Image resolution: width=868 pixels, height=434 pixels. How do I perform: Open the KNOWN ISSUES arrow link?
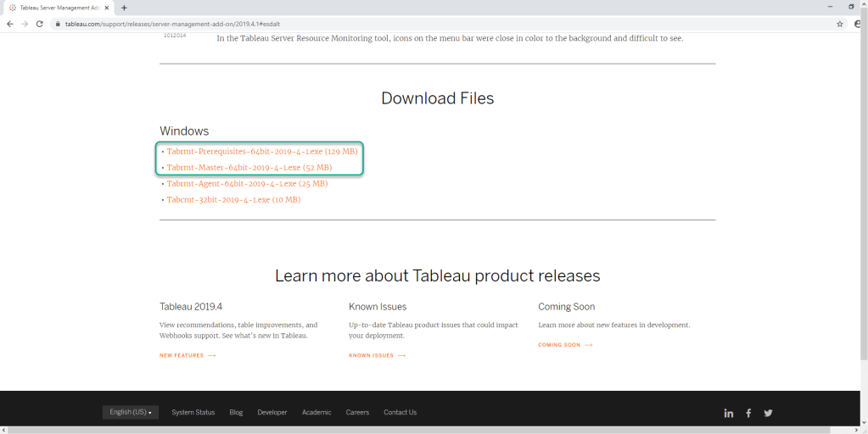click(377, 355)
